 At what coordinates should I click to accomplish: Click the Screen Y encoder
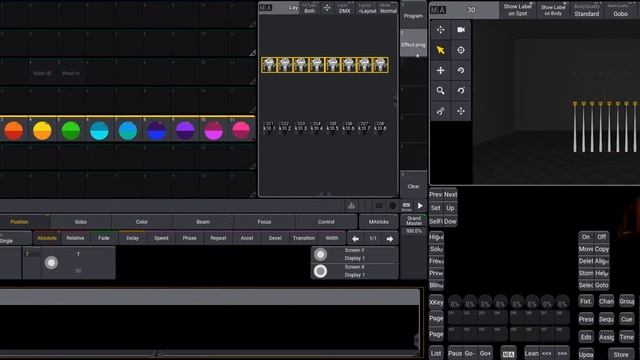[354, 254]
